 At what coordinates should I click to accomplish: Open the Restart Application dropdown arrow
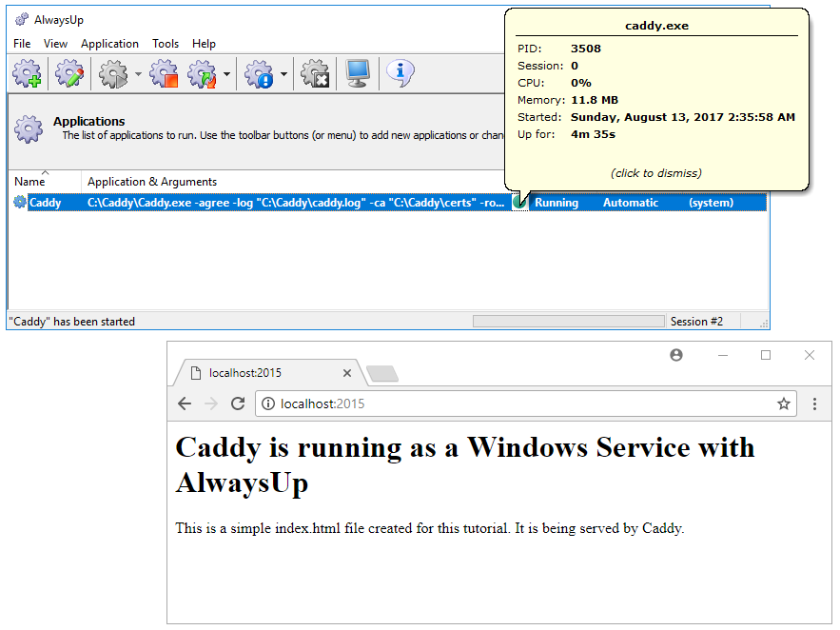[x=227, y=74]
